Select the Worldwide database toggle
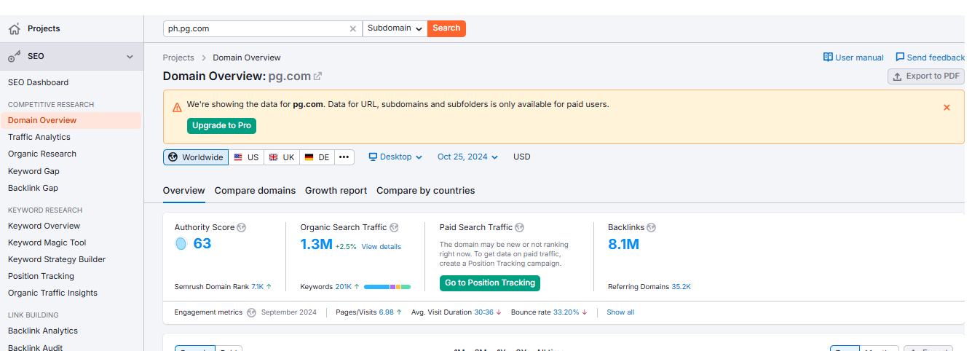 196,157
